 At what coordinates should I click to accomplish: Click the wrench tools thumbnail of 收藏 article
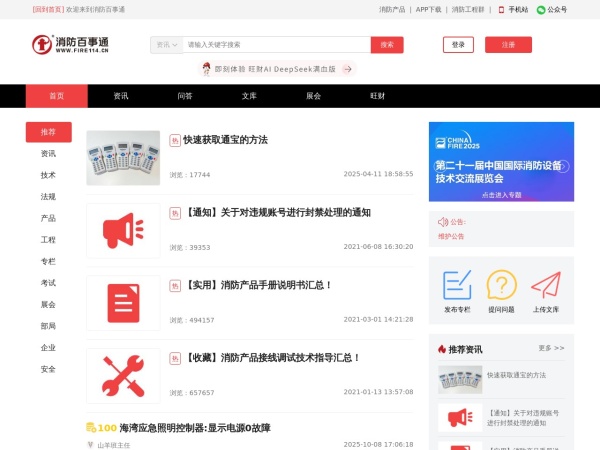[x=123, y=376]
